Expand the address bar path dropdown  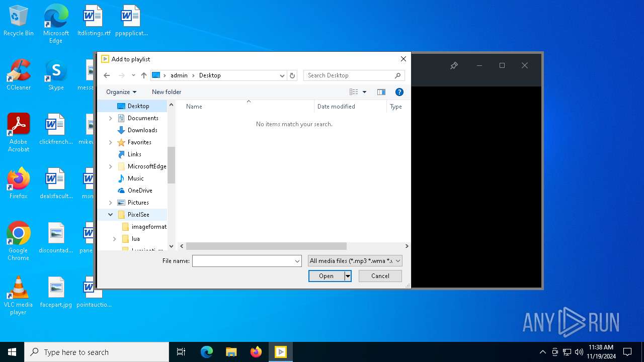click(x=282, y=75)
